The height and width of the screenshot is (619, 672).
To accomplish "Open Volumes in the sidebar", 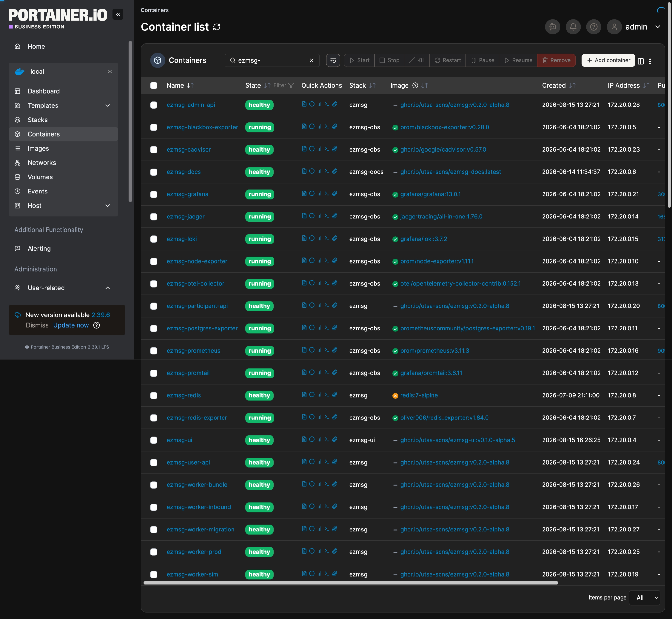I will (x=63, y=177).
